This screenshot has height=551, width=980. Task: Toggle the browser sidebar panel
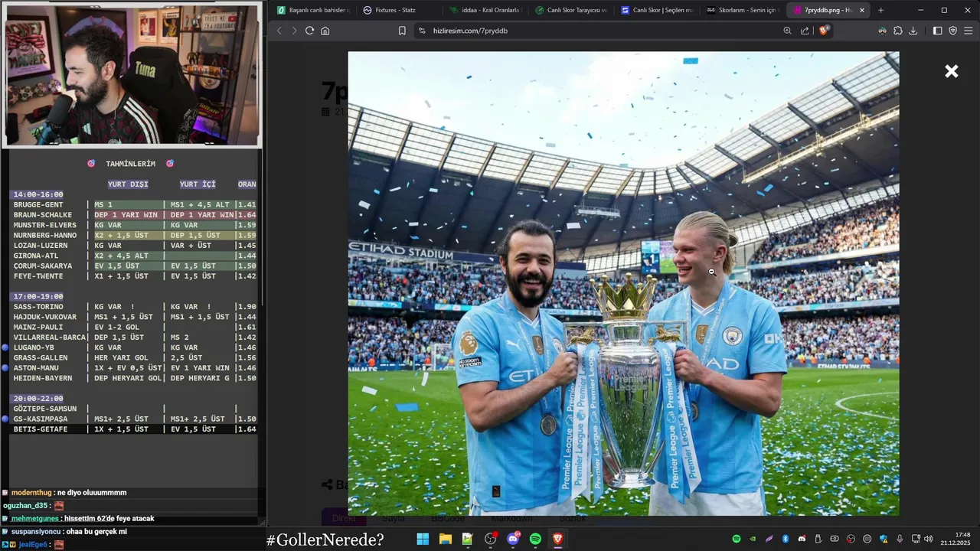coord(938,31)
